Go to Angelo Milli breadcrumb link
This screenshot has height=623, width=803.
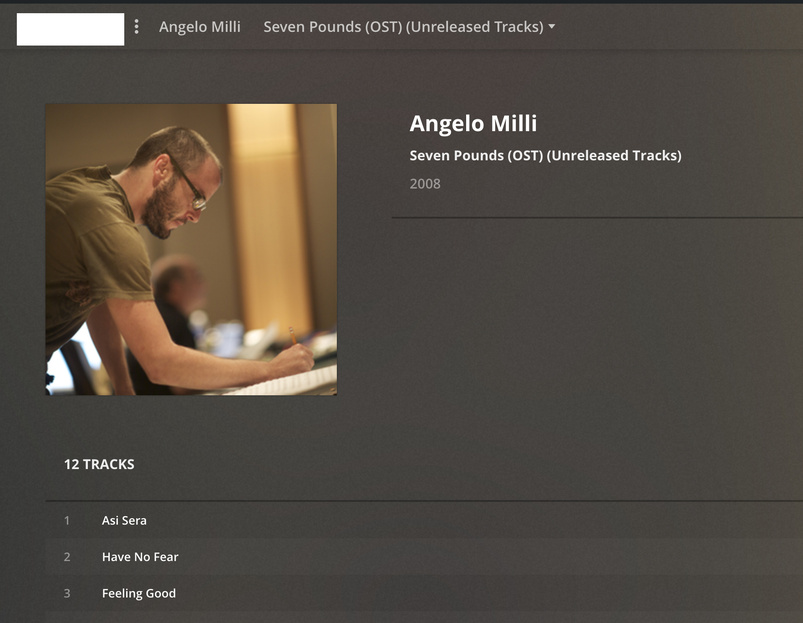pos(200,27)
